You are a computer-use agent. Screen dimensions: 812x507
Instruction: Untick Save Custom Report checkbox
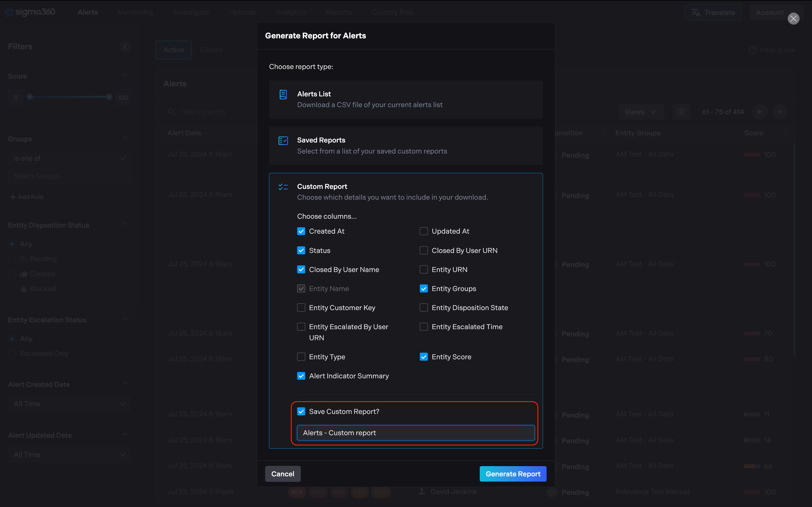(x=301, y=411)
